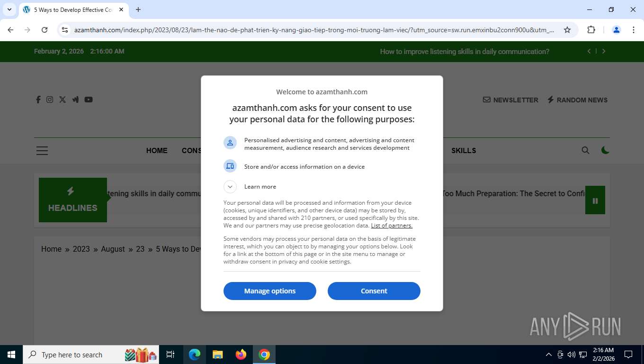Open Firefox from the taskbar
This screenshot has width=644, height=364.
(x=241, y=355)
